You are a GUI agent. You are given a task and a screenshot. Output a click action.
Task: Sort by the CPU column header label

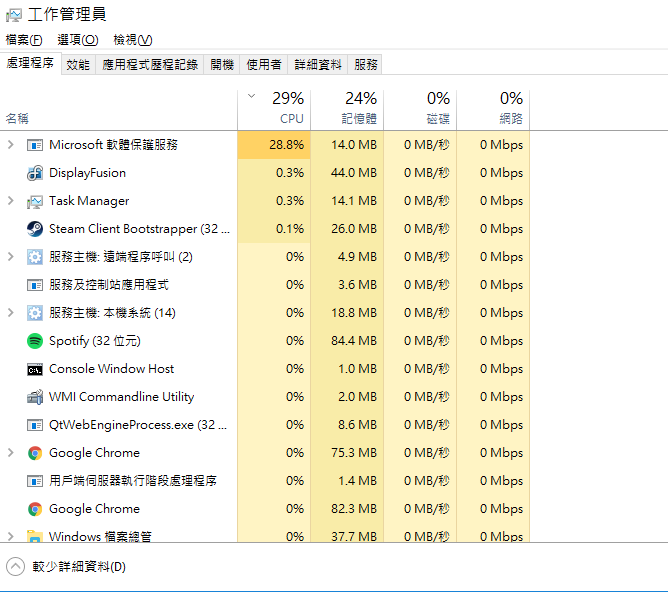(292, 118)
